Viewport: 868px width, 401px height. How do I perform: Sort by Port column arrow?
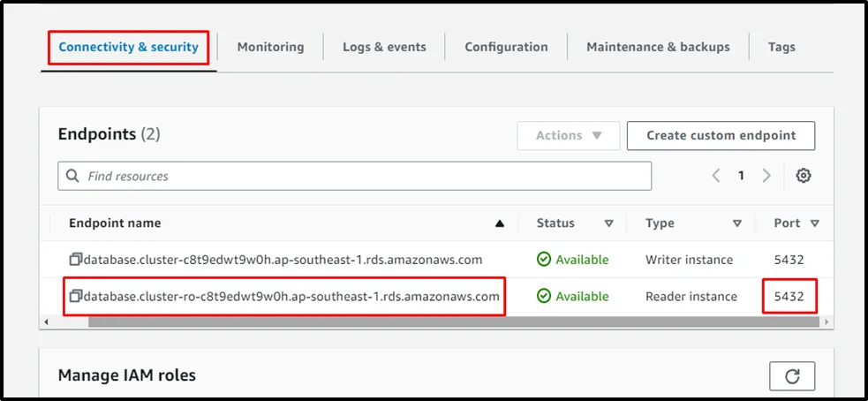pyautogui.click(x=814, y=223)
